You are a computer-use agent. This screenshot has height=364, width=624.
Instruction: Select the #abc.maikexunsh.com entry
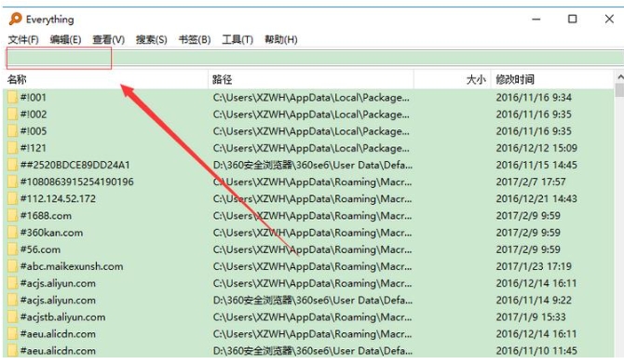[72, 266]
